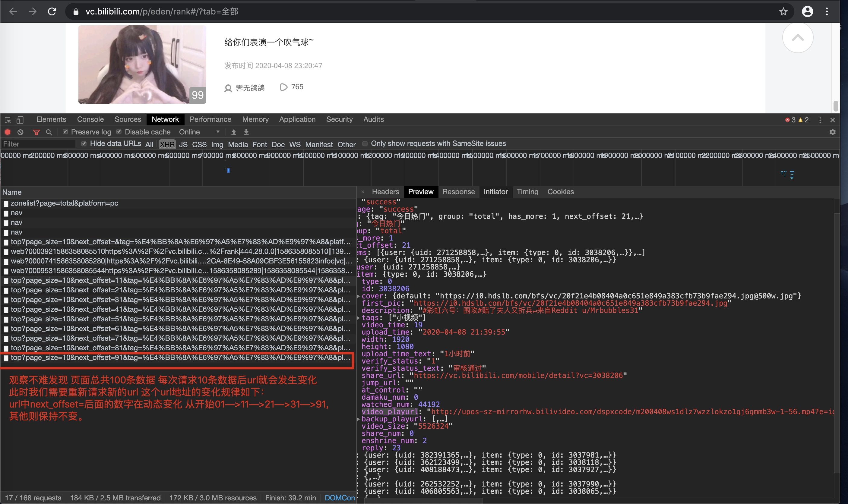The image size is (848, 504).
Task: Open the Application tab
Action: coord(297,120)
